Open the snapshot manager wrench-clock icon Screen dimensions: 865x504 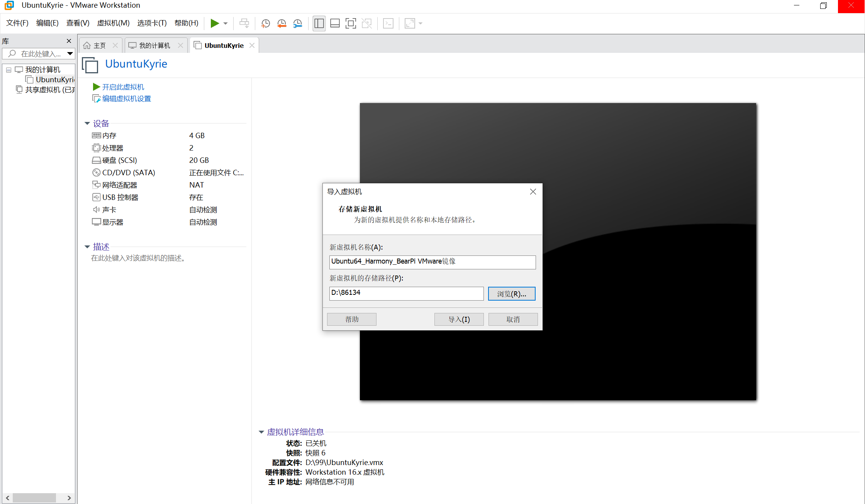(297, 23)
